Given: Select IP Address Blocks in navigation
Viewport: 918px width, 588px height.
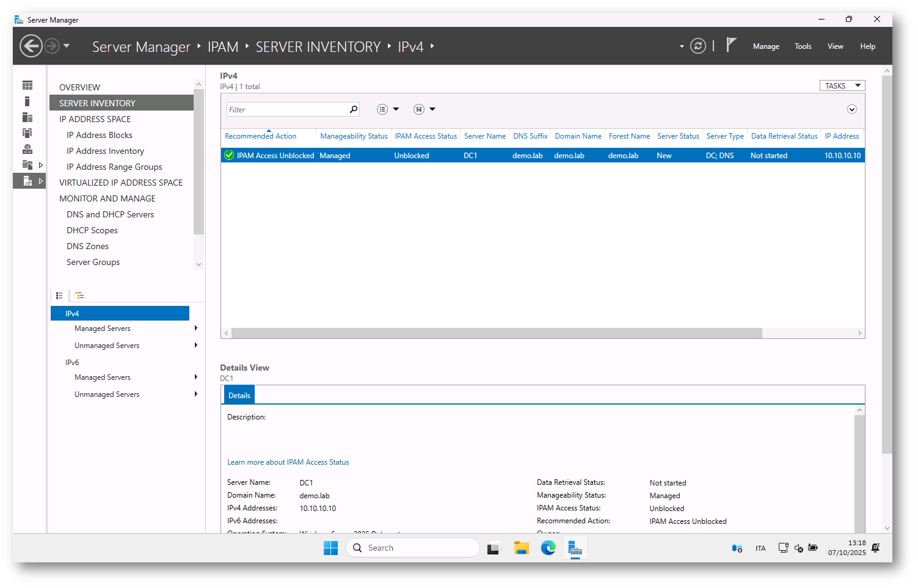Looking at the screenshot, I should click(x=99, y=135).
